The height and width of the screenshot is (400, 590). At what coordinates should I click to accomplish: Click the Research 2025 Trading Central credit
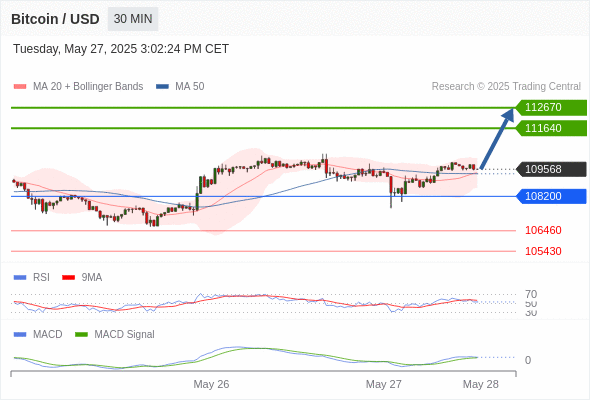click(x=506, y=87)
